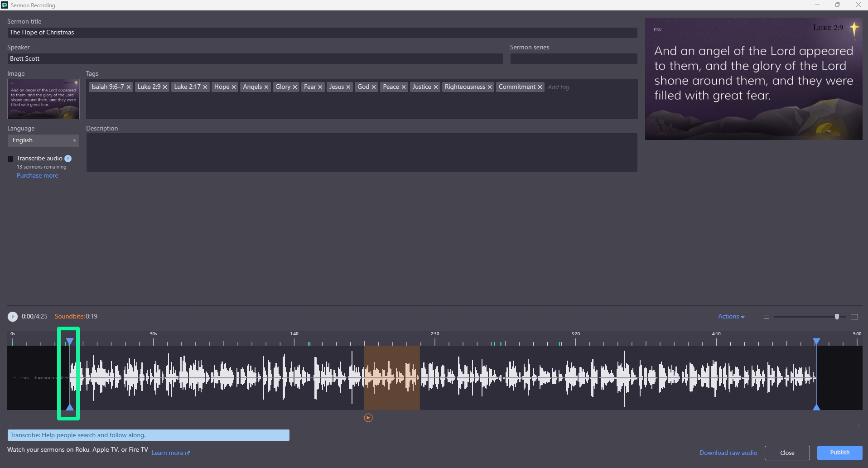This screenshot has height=468, width=868.
Task: Click the zoom in waveform icon
Action: [x=854, y=317]
